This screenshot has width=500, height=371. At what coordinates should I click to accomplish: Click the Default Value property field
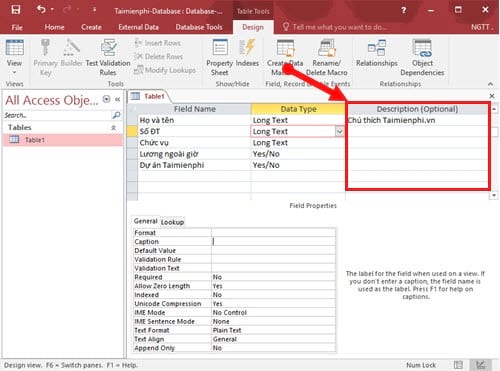pyautogui.click(x=273, y=251)
